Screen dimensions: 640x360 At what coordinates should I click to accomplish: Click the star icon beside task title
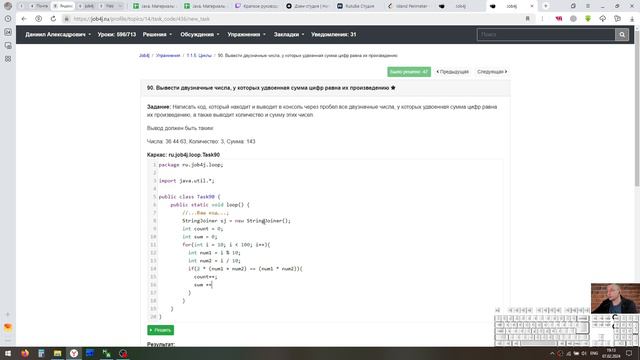point(393,88)
